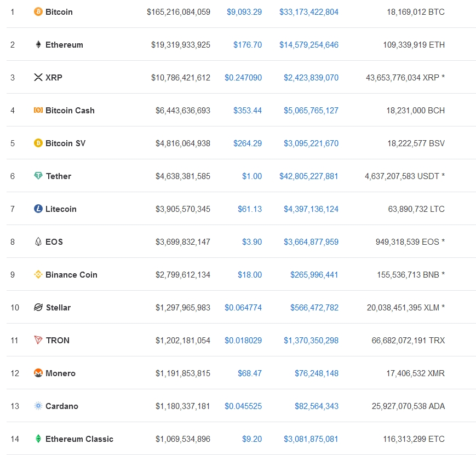
Task: Click Stellar price $0.064774
Action: click(x=243, y=308)
